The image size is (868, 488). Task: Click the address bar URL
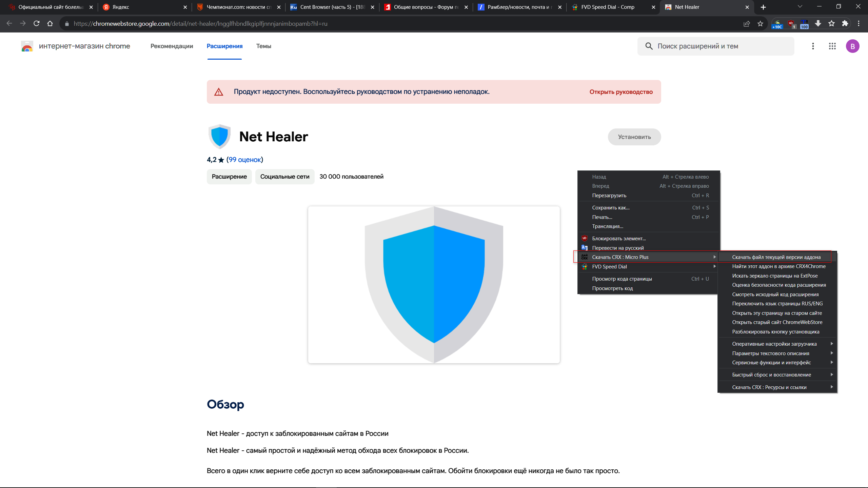pyautogui.click(x=200, y=24)
